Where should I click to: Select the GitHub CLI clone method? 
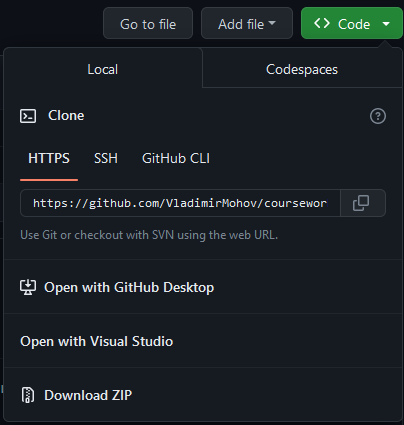pyautogui.click(x=176, y=158)
